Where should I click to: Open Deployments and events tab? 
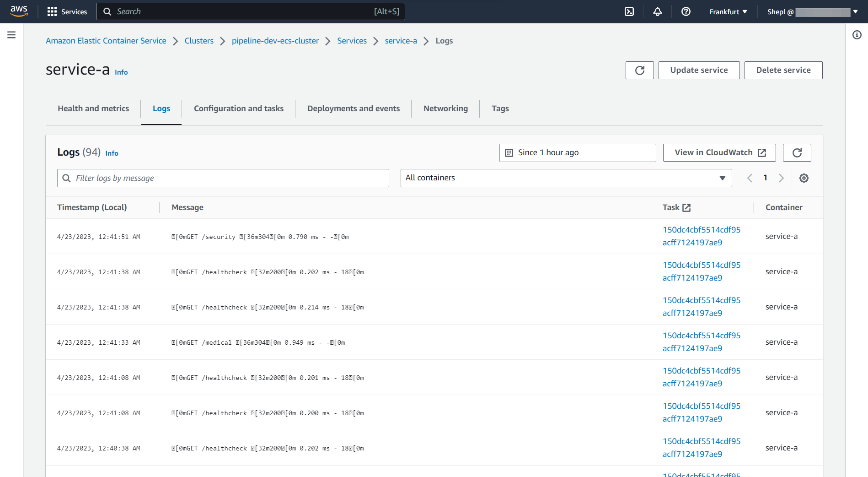354,108
